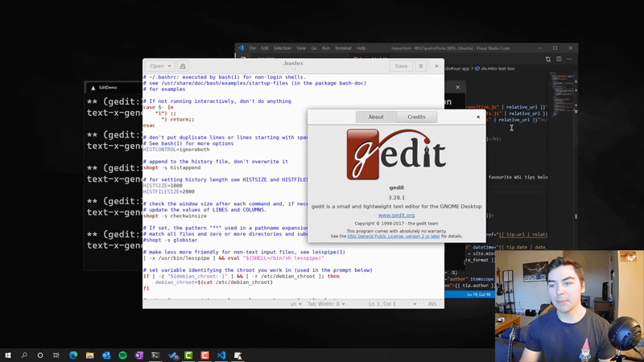
Task: Click the VS Code split editor icon
Action: (559, 59)
